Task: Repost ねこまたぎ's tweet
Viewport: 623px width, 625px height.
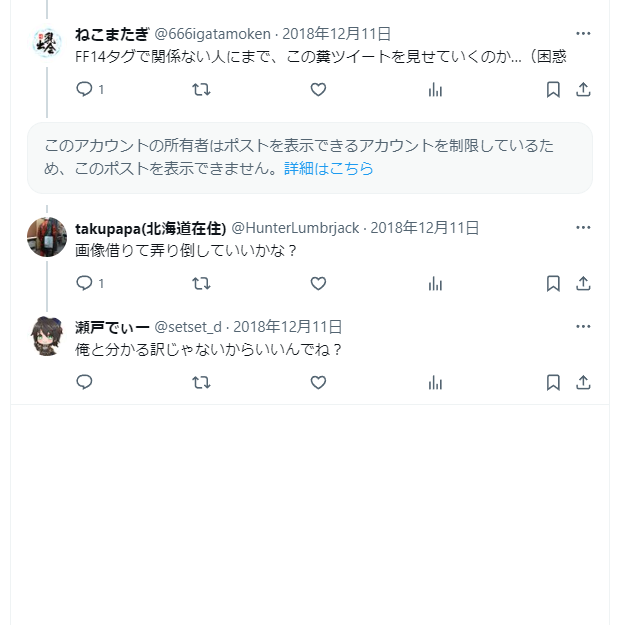Action: tap(201, 89)
